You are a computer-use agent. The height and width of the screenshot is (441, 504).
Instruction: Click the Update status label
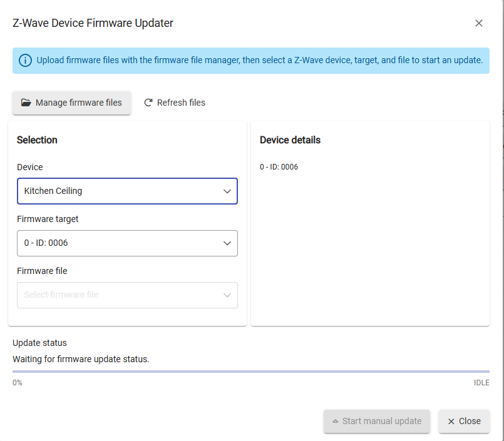pyautogui.click(x=39, y=343)
